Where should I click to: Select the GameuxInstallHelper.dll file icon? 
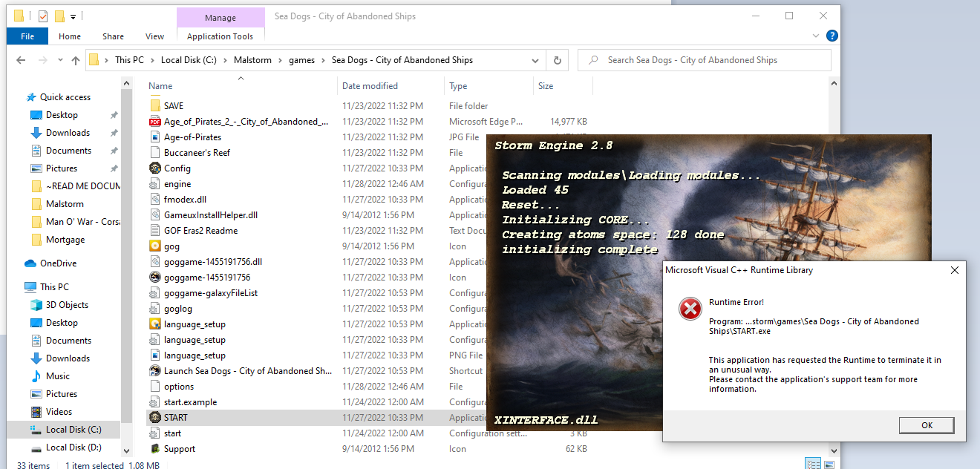click(x=155, y=215)
